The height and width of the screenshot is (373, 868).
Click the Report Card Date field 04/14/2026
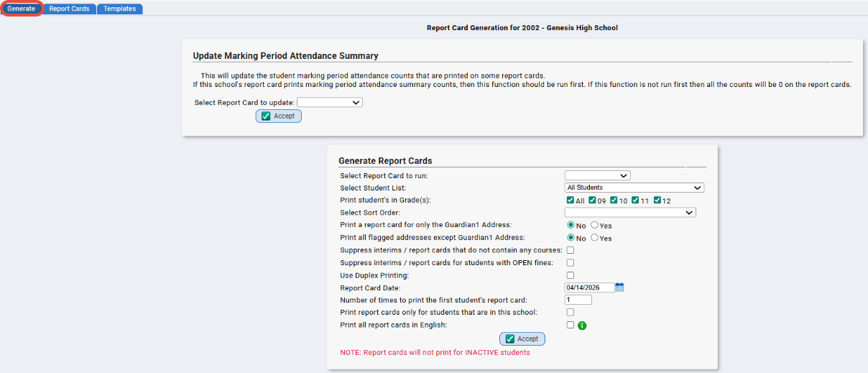(x=590, y=287)
